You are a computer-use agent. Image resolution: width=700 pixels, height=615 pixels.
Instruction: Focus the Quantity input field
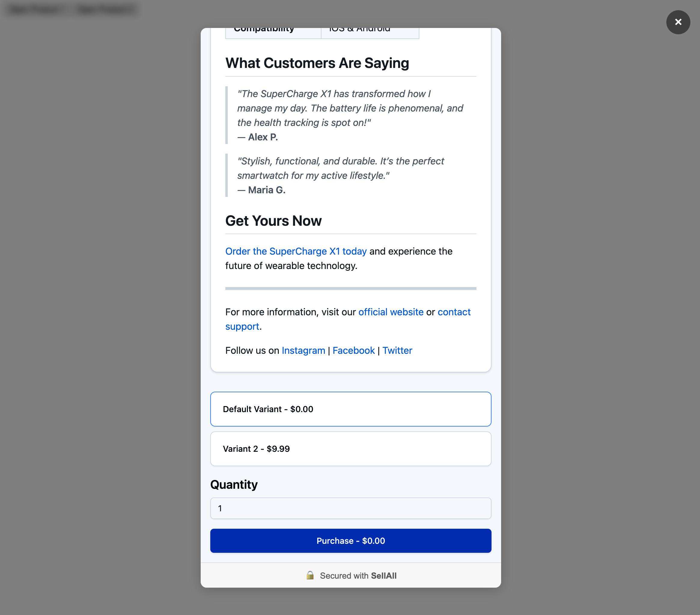tap(350, 509)
